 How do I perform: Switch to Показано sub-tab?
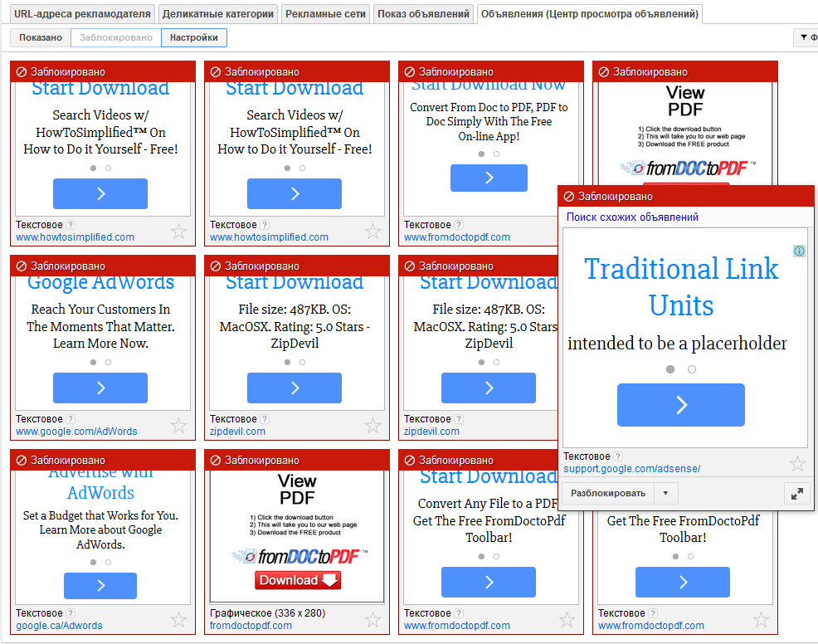(41, 37)
